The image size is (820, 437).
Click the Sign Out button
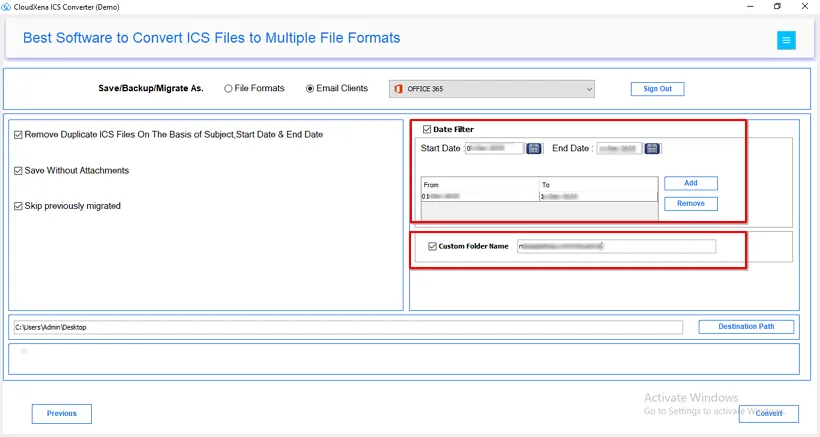coord(657,89)
